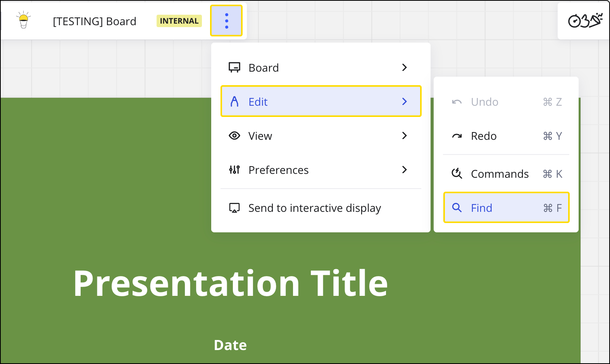The height and width of the screenshot is (364, 610).
Task: Click the interactive display cast icon
Action: pyautogui.click(x=234, y=208)
